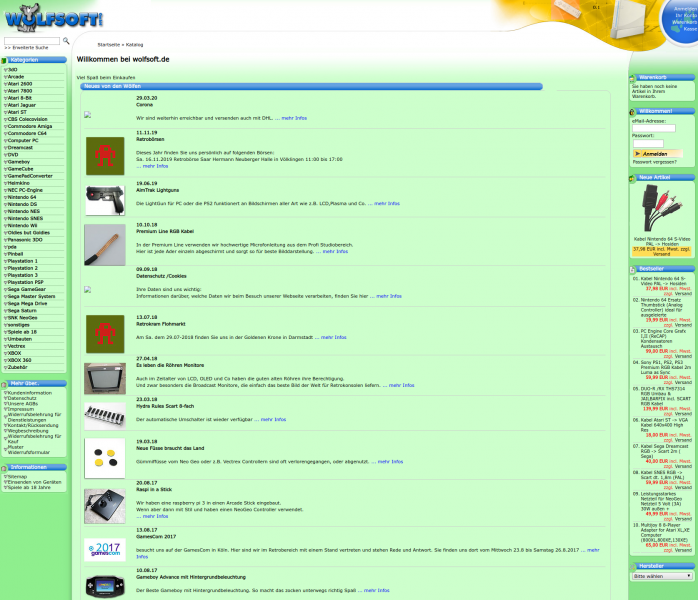The height and width of the screenshot is (600, 698).
Task: Click the Bestseller header icon
Action: click(633, 269)
